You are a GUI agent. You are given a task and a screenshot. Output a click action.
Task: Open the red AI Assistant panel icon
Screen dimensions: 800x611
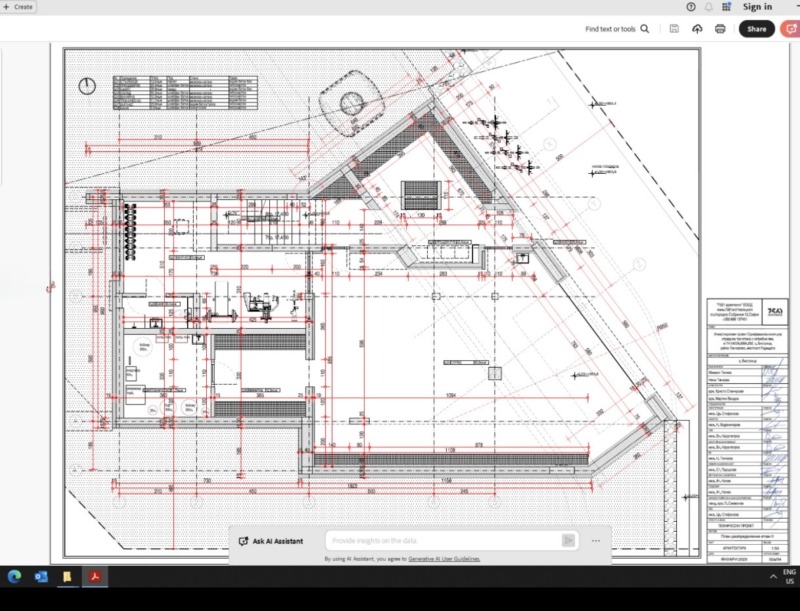[789, 29]
